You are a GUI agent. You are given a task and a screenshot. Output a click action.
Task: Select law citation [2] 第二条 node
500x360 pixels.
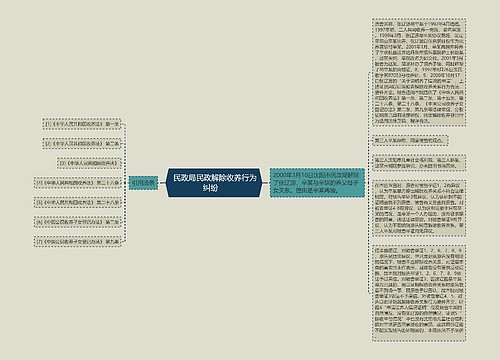pyautogui.click(x=82, y=144)
